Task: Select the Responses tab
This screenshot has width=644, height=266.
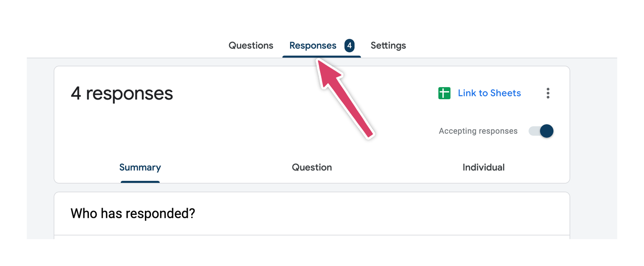Action: point(313,45)
